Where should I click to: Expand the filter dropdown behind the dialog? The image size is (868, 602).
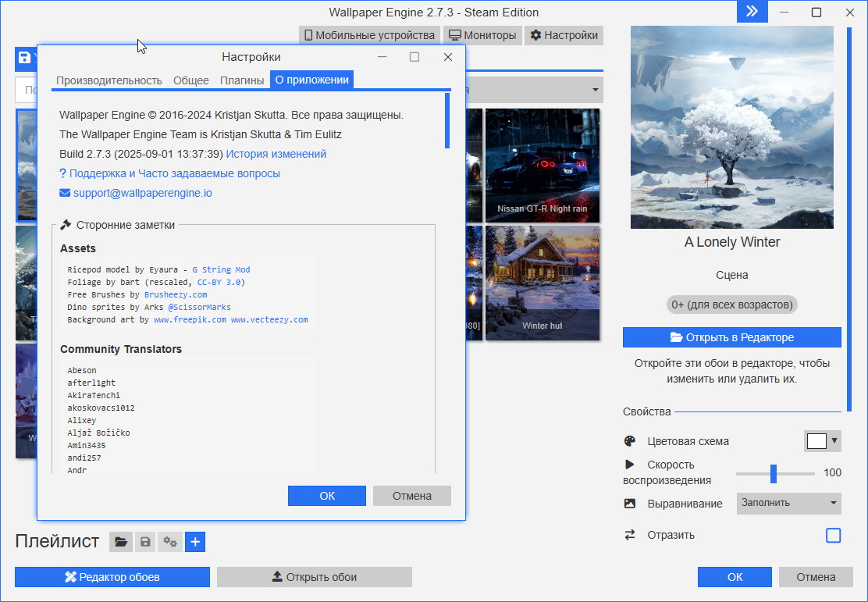(x=595, y=90)
